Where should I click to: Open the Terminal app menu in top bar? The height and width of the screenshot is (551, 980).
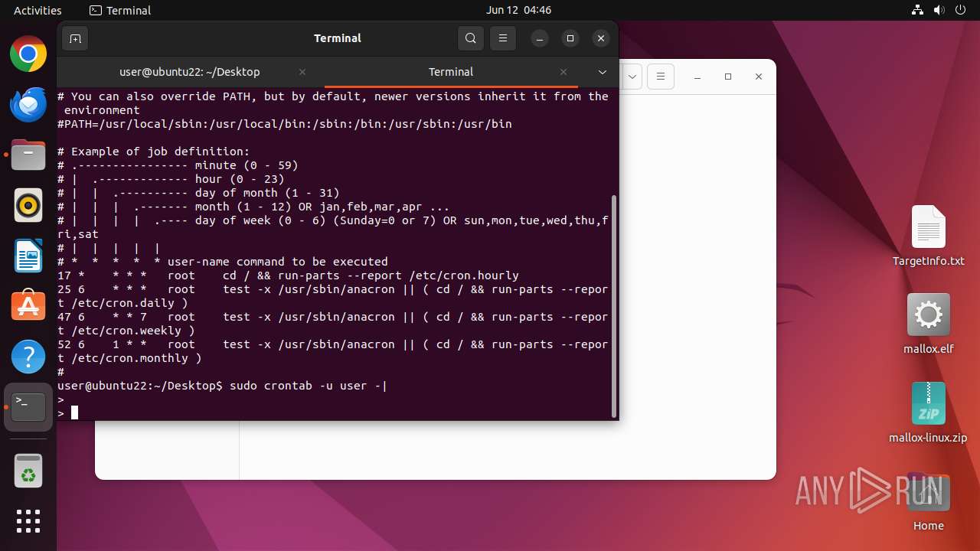tap(120, 10)
